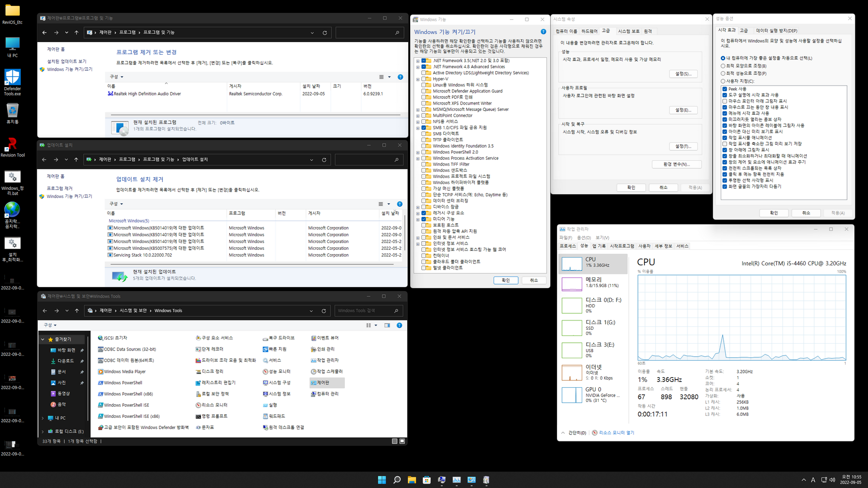The width and height of the screenshot is (868, 488).
Task: Expand 내 PC in Windows Tools navigation pane
Action: [43, 418]
